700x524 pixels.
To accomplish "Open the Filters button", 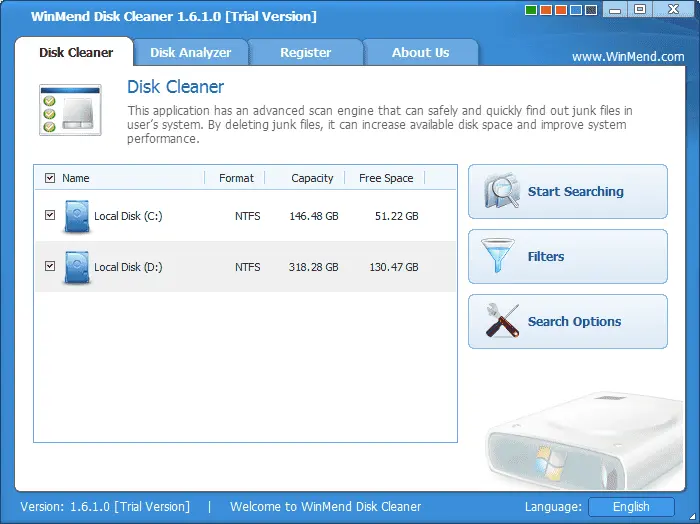I will pyautogui.click(x=568, y=256).
